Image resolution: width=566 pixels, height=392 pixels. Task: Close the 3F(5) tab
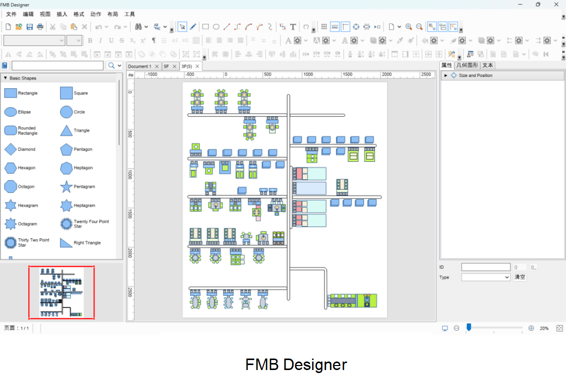pyautogui.click(x=197, y=66)
